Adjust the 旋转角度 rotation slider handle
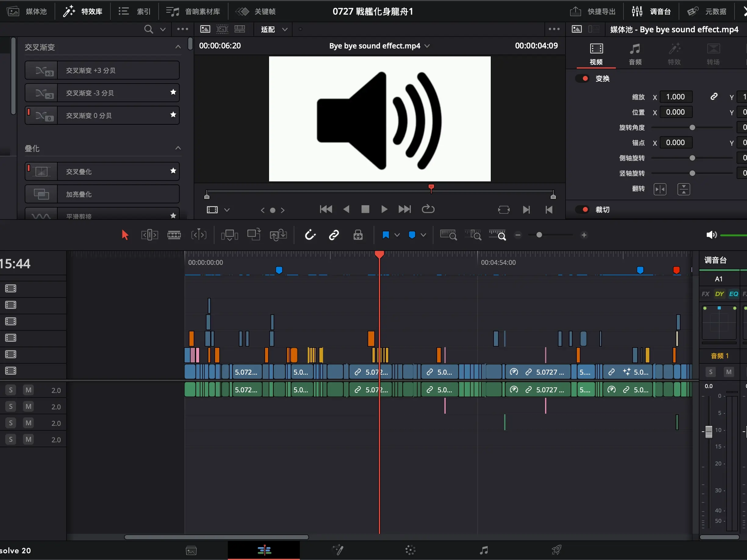The height and width of the screenshot is (560, 747). [x=692, y=128]
